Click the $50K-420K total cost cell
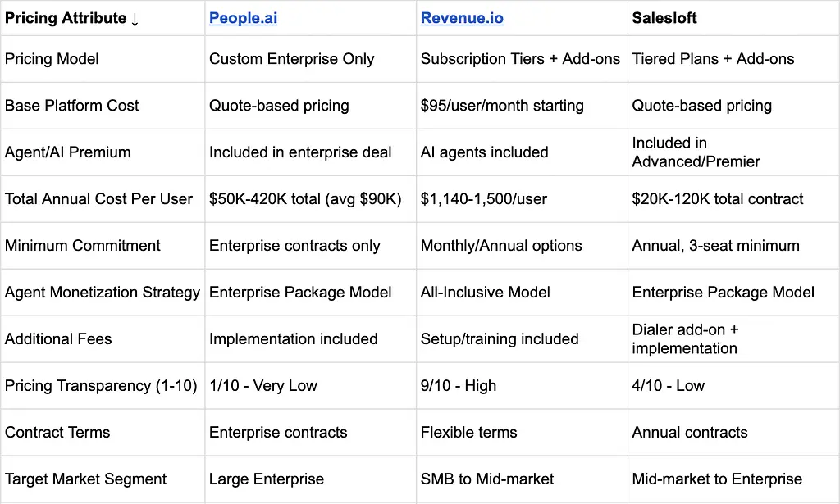Viewport: 840px width, 504px height. [x=305, y=199]
